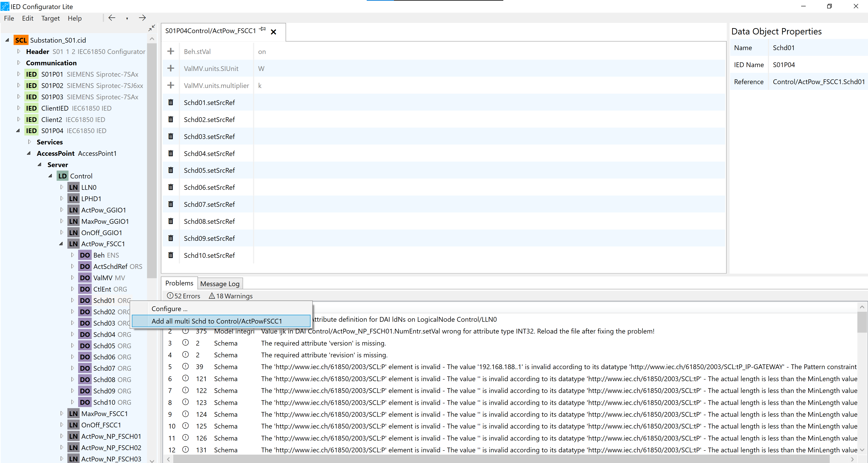This screenshot has width=868, height=463.
Task: Click the LD icon for Control
Action: point(62,176)
